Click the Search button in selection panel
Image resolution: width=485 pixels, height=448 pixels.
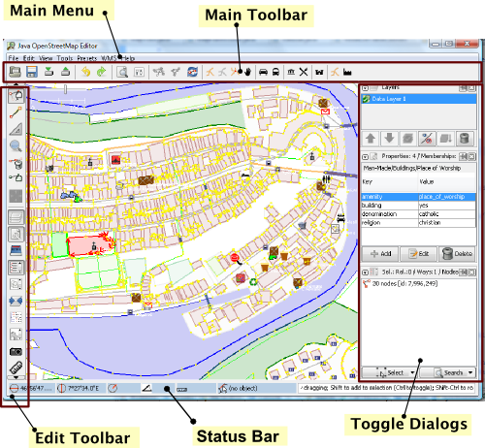pos(446,372)
